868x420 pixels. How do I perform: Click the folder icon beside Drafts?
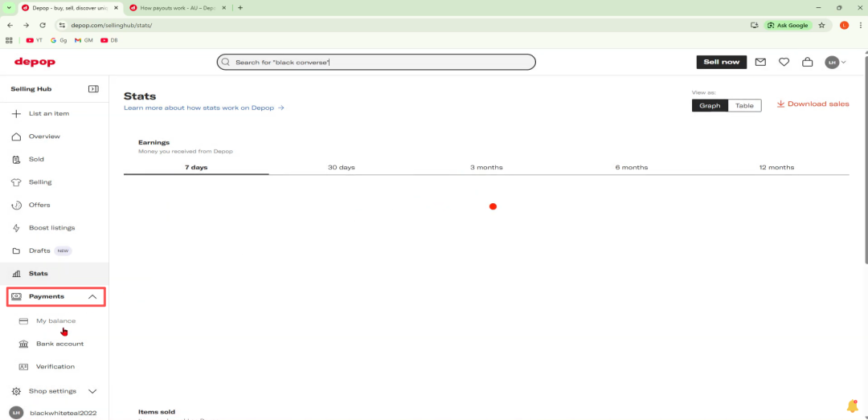click(x=17, y=251)
